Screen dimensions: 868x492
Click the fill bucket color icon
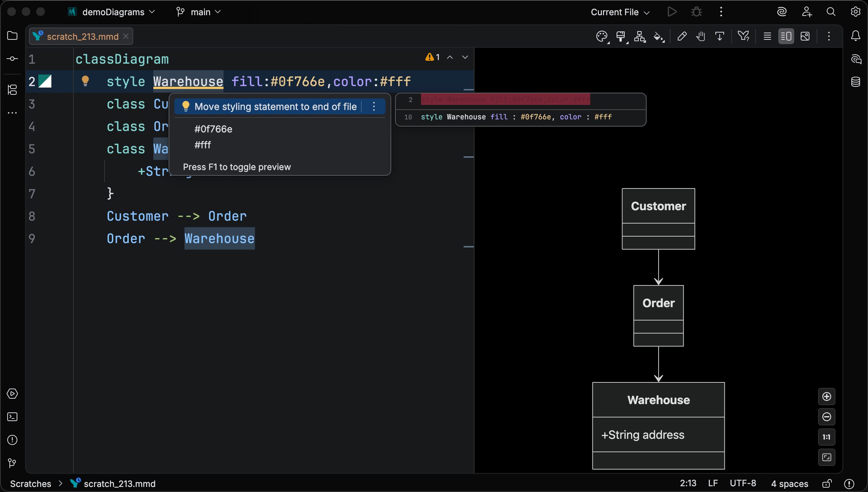click(x=659, y=37)
